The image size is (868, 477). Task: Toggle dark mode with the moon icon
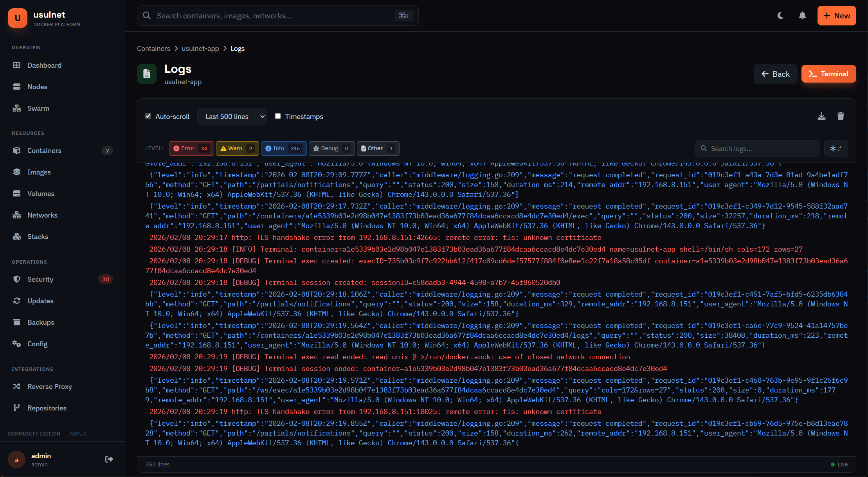pos(780,16)
